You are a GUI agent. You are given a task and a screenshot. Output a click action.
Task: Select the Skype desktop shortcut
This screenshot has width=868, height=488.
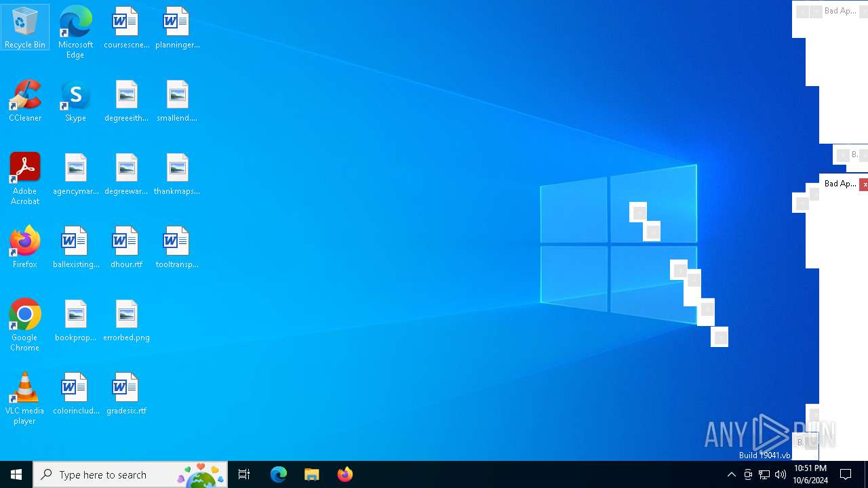75,100
